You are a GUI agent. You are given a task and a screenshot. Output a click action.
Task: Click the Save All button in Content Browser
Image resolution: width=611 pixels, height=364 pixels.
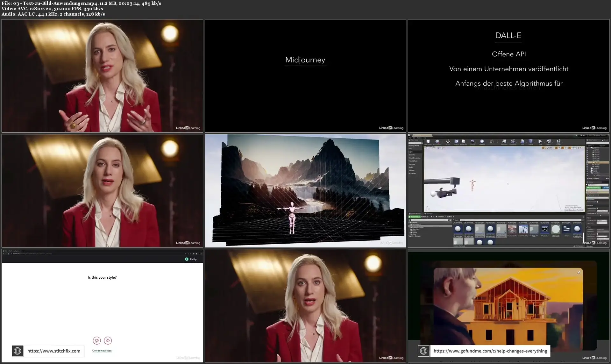click(x=425, y=217)
